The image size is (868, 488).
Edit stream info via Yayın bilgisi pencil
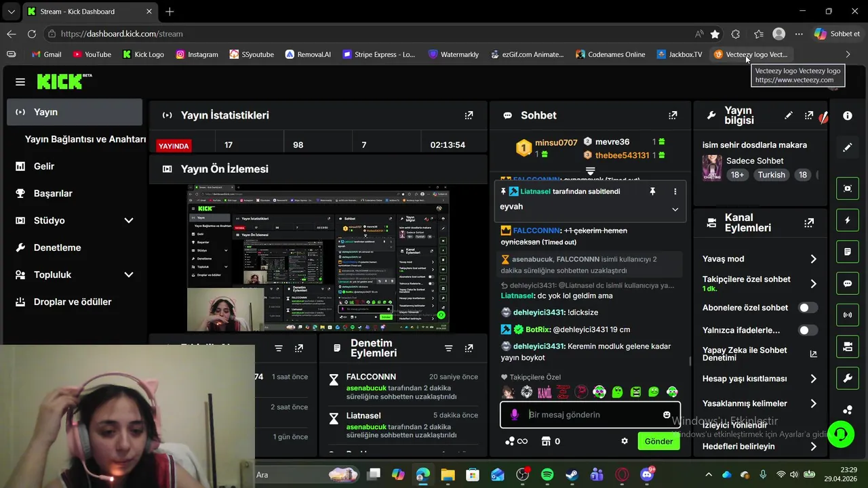788,116
